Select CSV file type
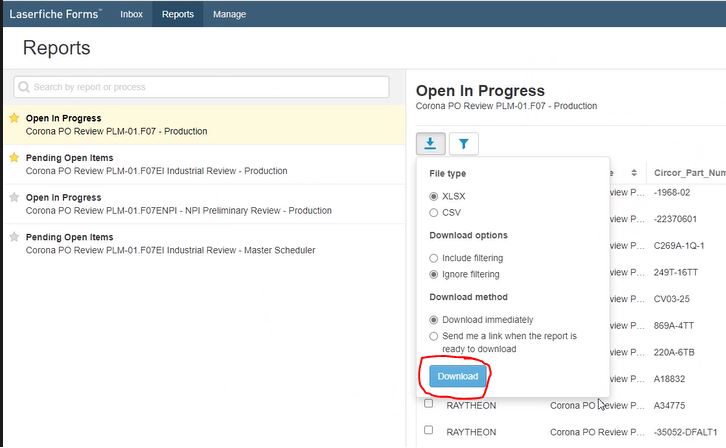The width and height of the screenshot is (726, 448). coord(433,213)
